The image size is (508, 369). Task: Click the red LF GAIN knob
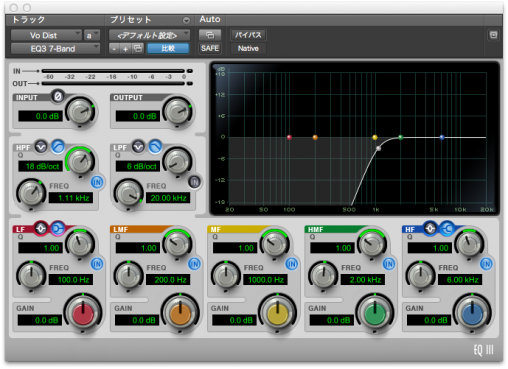click(x=83, y=313)
